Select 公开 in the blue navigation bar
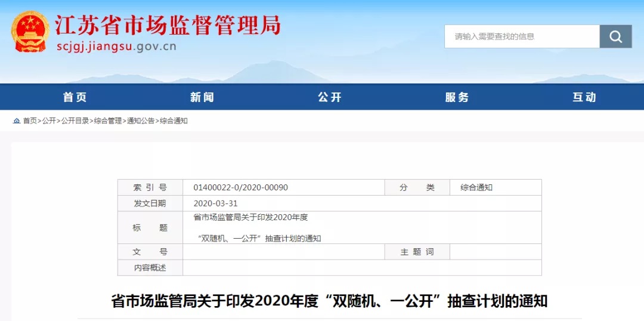 330,97
